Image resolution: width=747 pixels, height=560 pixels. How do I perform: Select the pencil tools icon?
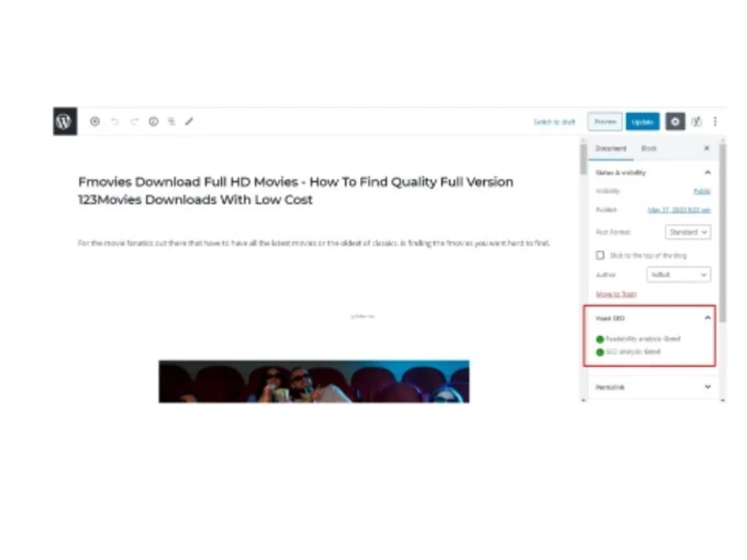[x=189, y=122]
